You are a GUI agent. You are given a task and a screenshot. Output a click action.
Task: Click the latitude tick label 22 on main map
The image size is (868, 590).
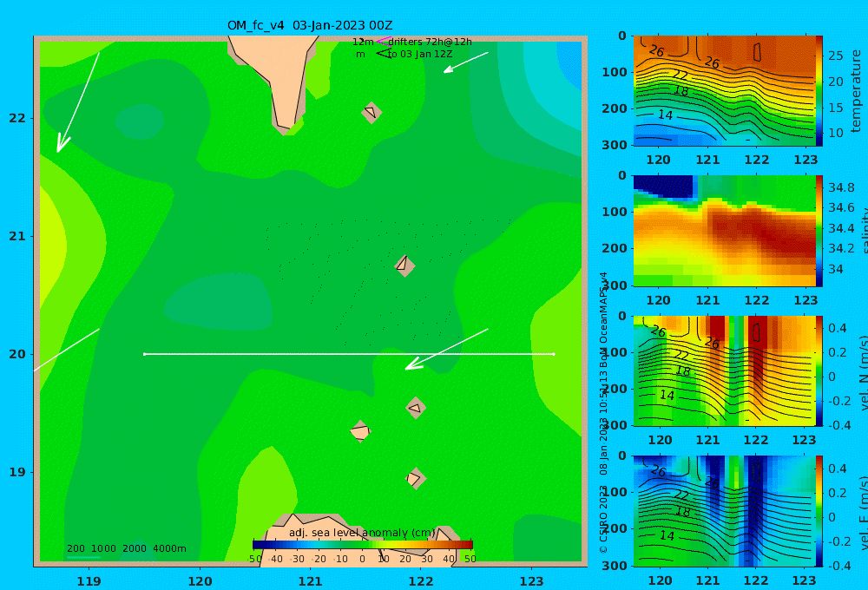click(x=17, y=118)
